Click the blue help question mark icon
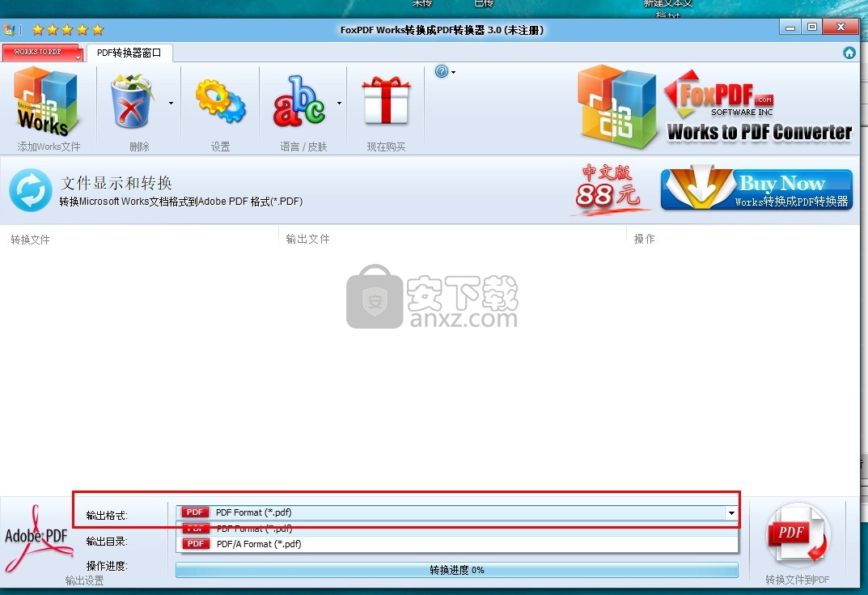This screenshot has width=868, height=595. [x=441, y=71]
